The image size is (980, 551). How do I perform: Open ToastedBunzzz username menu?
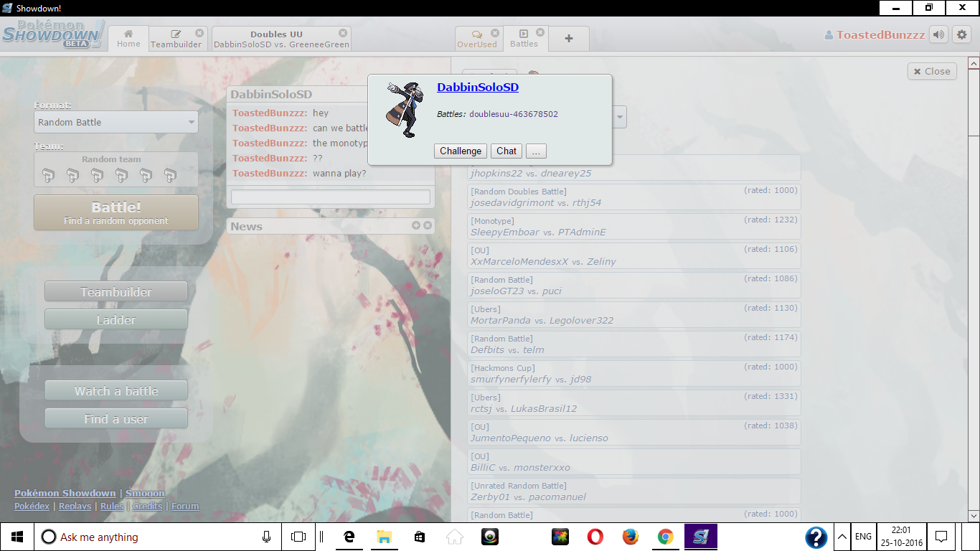pos(875,34)
